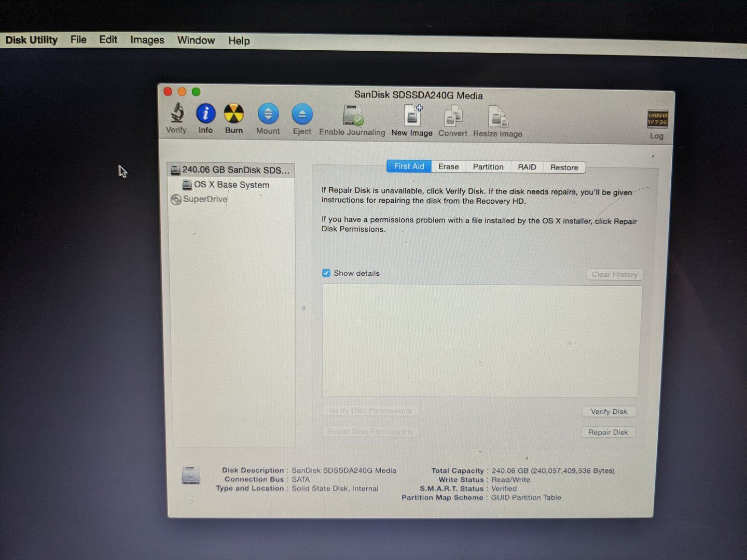Switch to the Erase tab

[x=448, y=166]
